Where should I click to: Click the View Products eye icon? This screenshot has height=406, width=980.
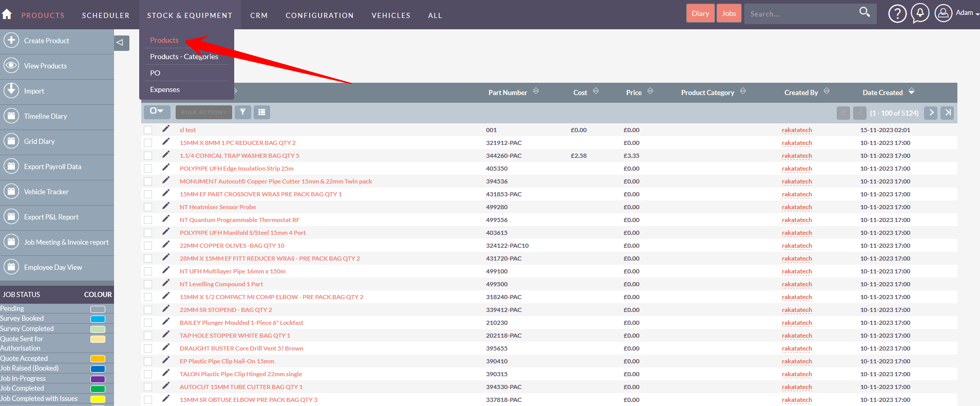(x=11, y=66)
